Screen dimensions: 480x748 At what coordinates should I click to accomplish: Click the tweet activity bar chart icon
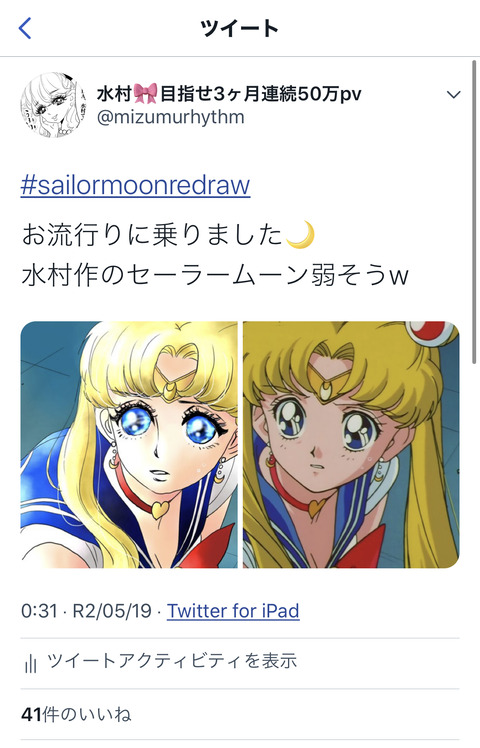tap(31, 663)
